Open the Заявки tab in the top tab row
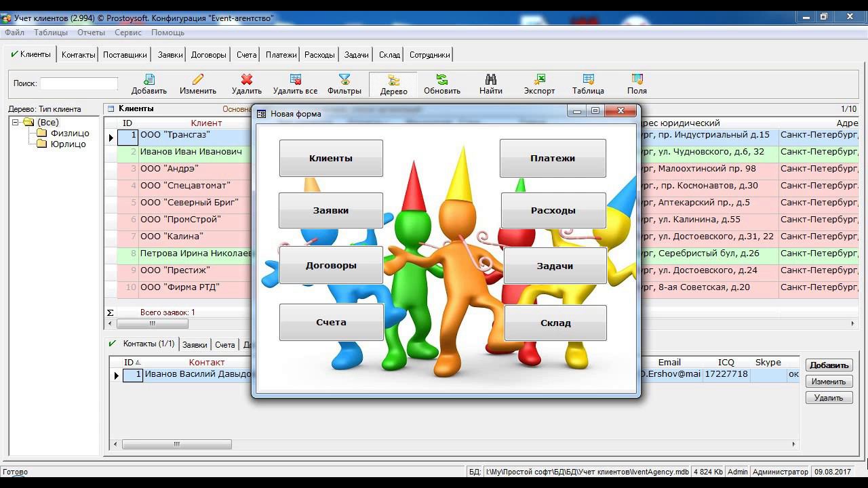 point(170,55)
